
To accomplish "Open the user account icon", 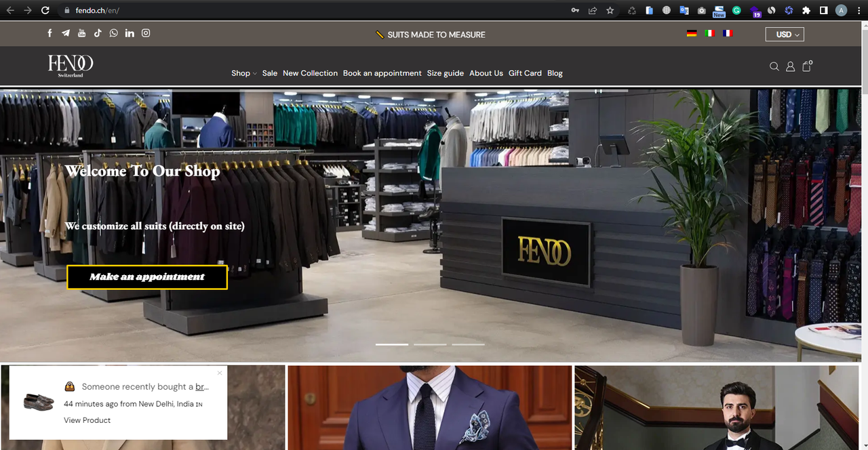I will (x=791, y=66).
